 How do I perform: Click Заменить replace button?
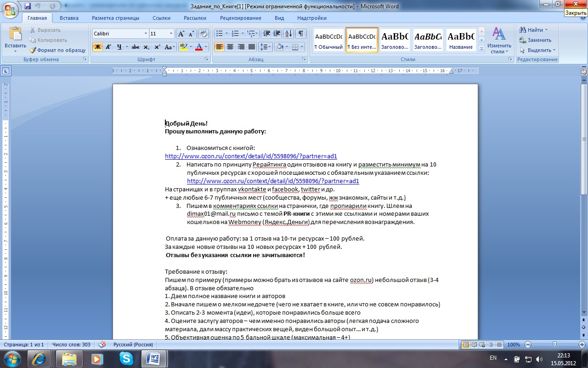coord(536,40)
